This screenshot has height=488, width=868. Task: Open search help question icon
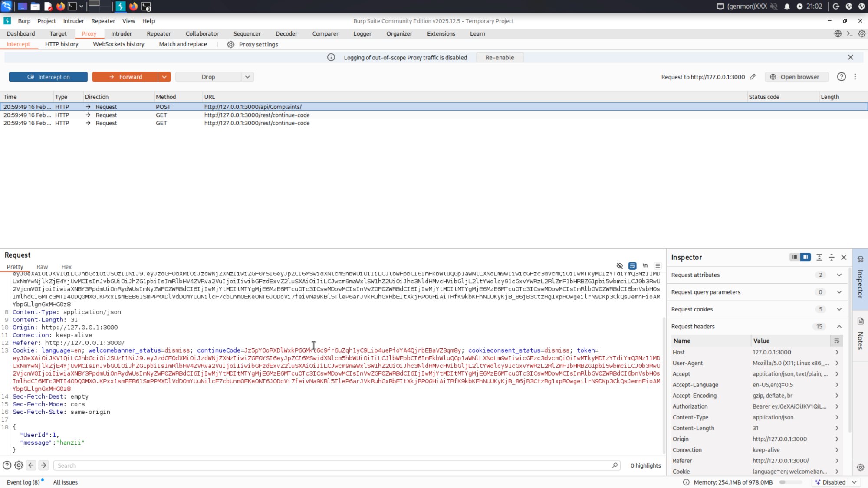coord(7,465)
